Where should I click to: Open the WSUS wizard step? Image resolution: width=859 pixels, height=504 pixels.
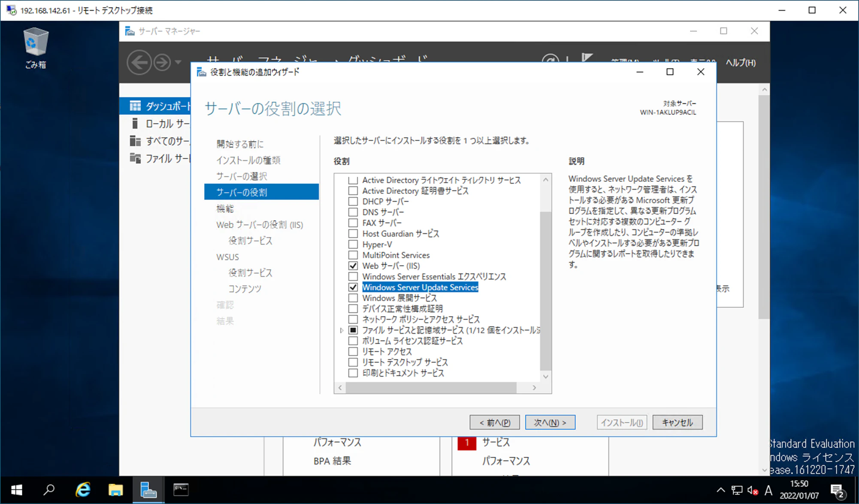(227, 257)
